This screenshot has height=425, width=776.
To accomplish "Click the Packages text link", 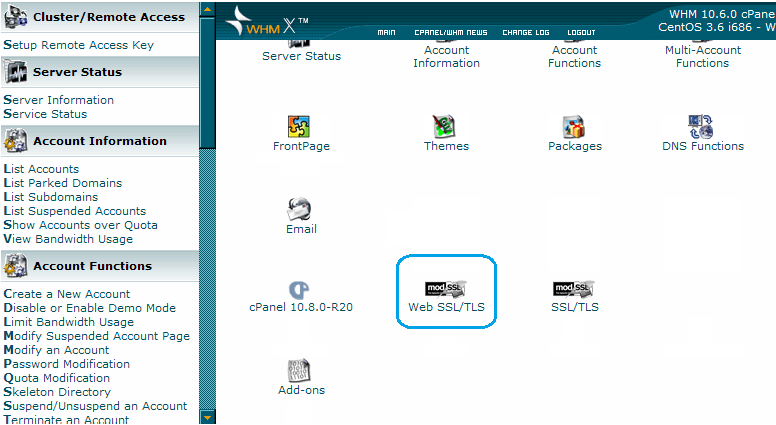I will (x=575, y=146).
